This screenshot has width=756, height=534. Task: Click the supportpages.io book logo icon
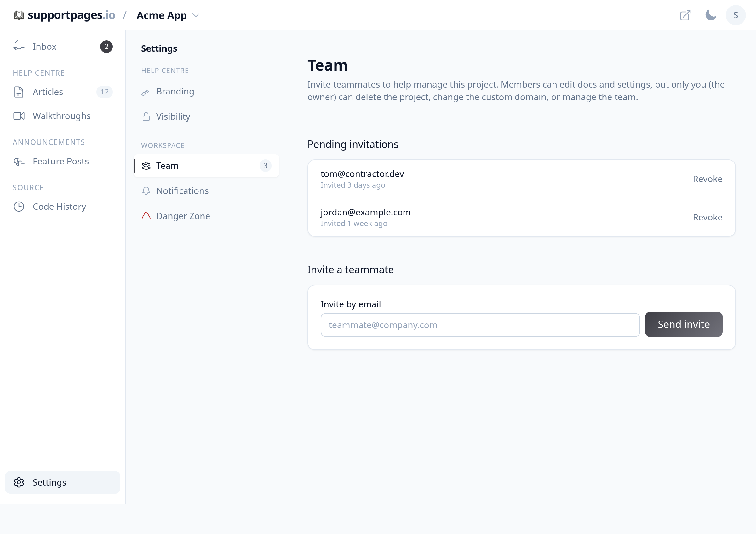point(19,15)
